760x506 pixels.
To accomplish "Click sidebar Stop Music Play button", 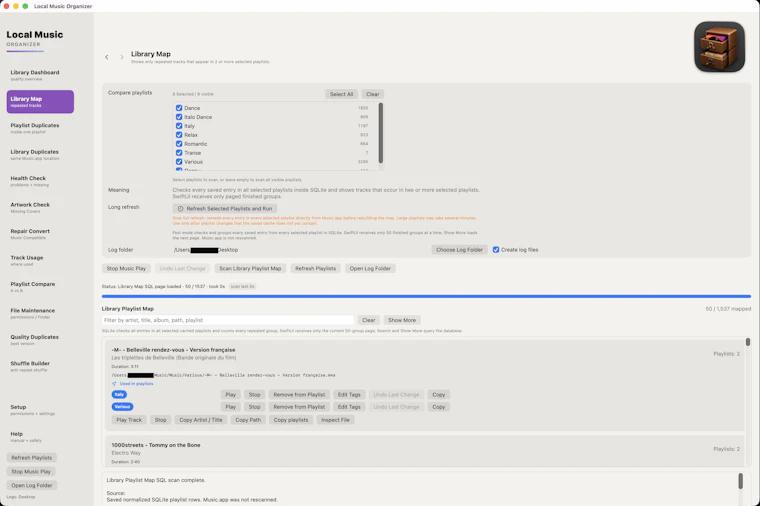I will coord(31,472).
